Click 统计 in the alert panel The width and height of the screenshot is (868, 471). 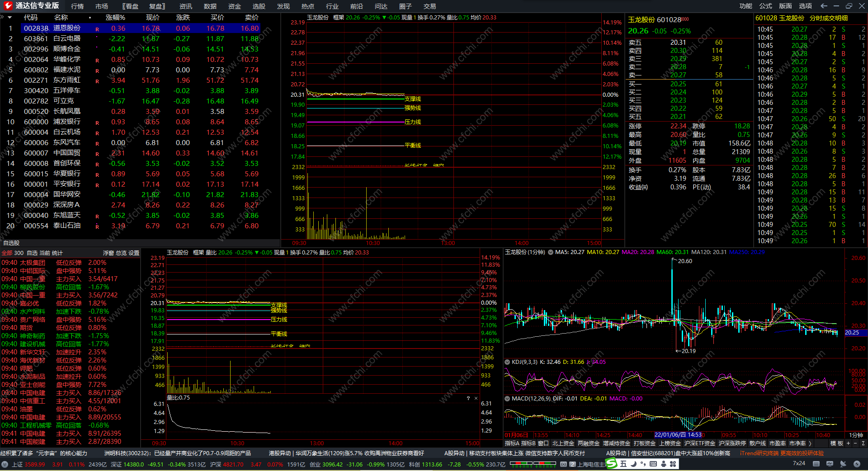[x=57, y=253]
